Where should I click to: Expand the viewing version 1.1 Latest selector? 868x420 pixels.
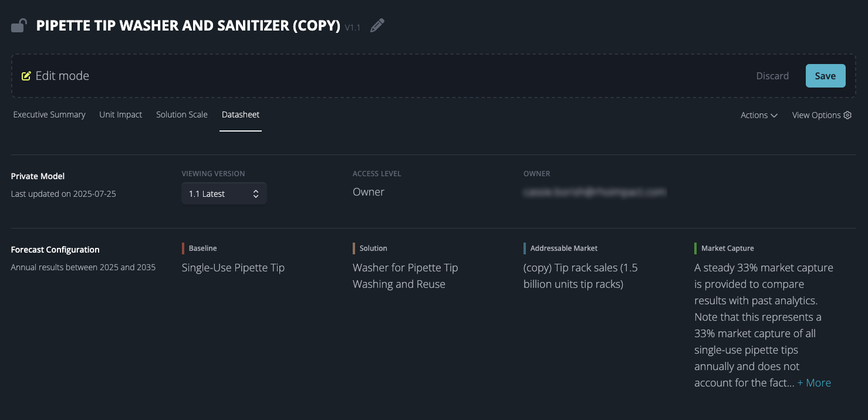[224, 194]
